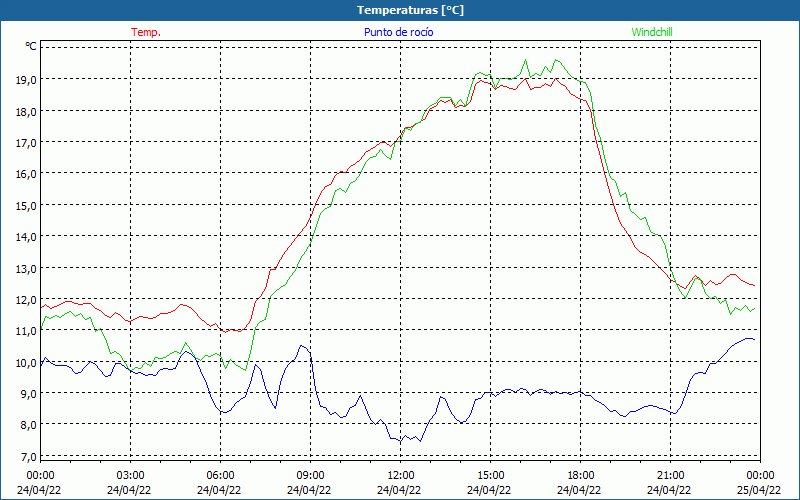
Task: Click the 11,0 y-axis value
Action: [26, 331]
